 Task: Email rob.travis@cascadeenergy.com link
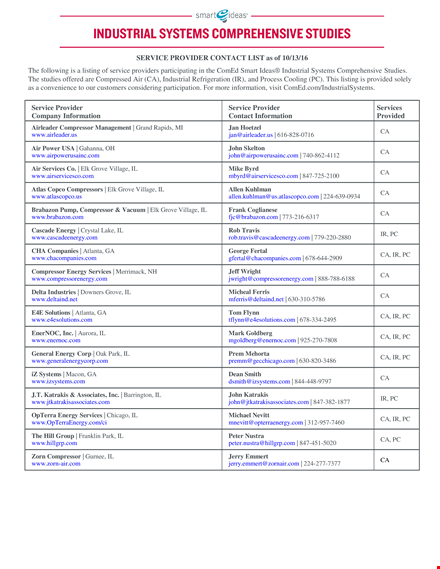pyautogui.click(x=269, y=238)
